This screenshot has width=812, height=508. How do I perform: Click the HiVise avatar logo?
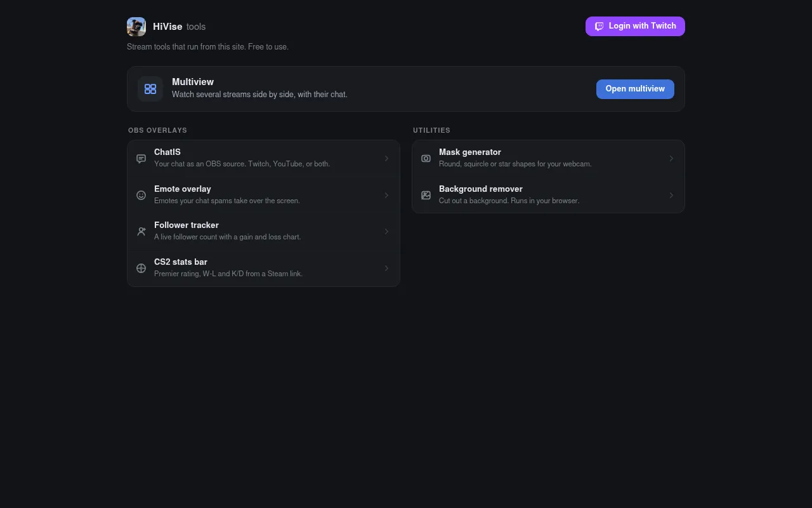click(x=136, y=27)
